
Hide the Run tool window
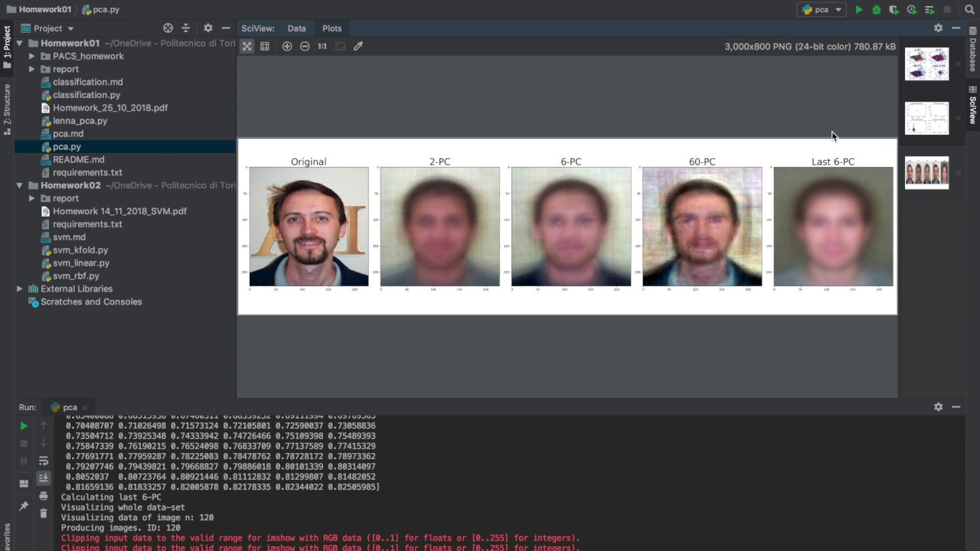(x=956, y=407)
